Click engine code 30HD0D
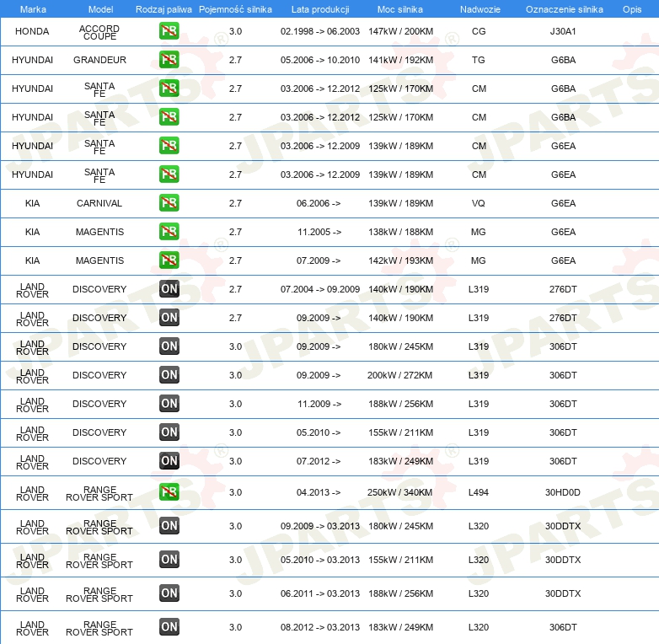Image resolution: width=659 pixels, height=644 pixels. pos(563,492)
